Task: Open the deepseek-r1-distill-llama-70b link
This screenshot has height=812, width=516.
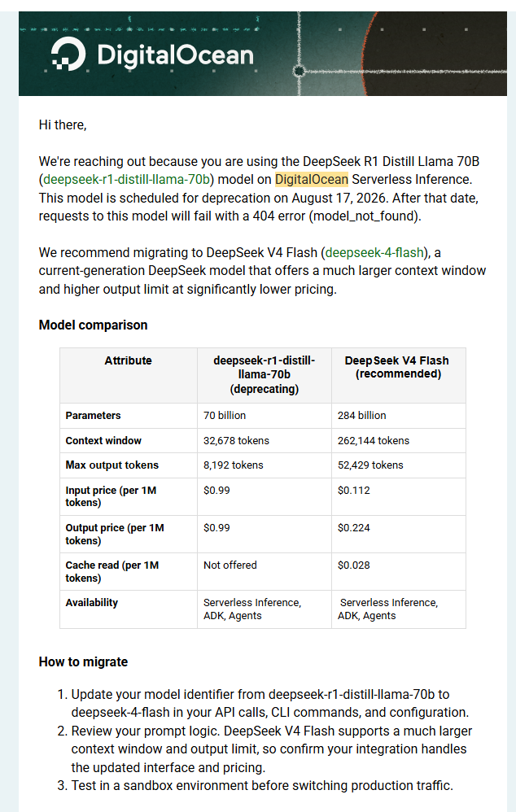Action: click(126, 180)
